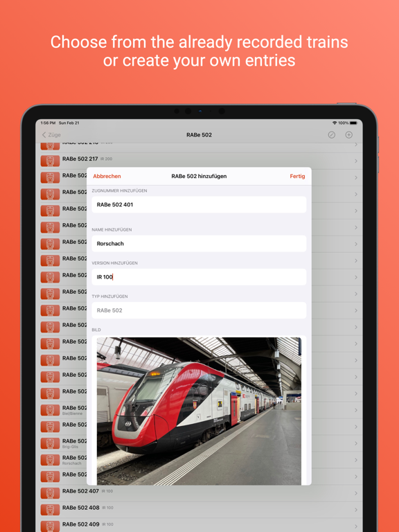
Task: Tap the Typ field showing RABe 502
Action: (199, 310)
